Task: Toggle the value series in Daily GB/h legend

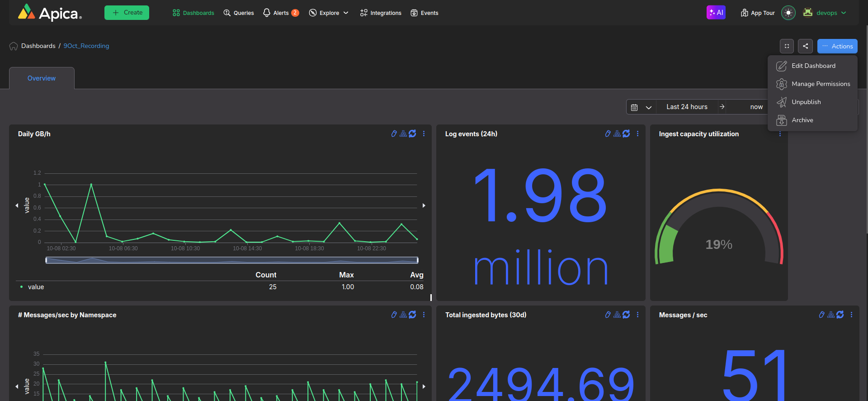Action: [36, 287]
